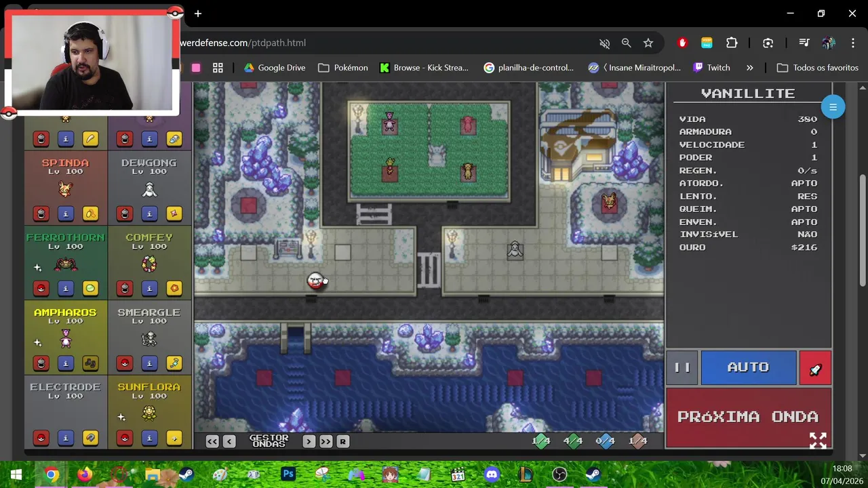Jump to last wave with double-right arrow
Screen dimensions: 868x488
[x=325, y=441]
